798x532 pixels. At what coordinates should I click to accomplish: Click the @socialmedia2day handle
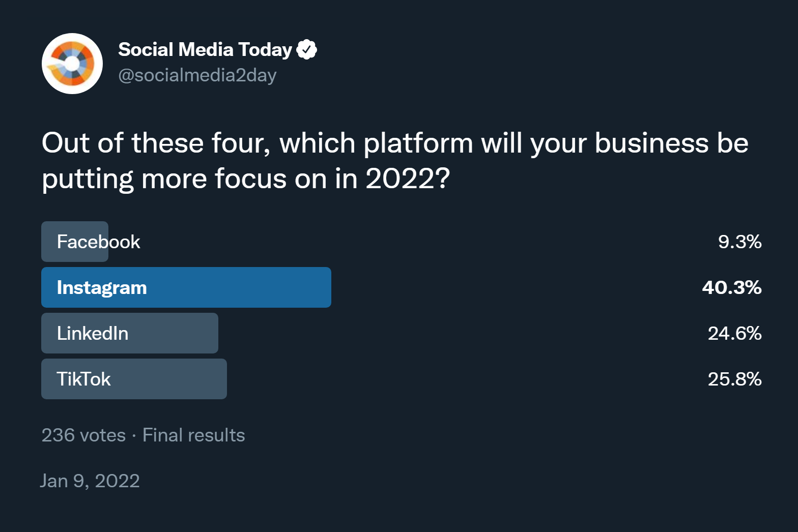click(x=197, y=75)
